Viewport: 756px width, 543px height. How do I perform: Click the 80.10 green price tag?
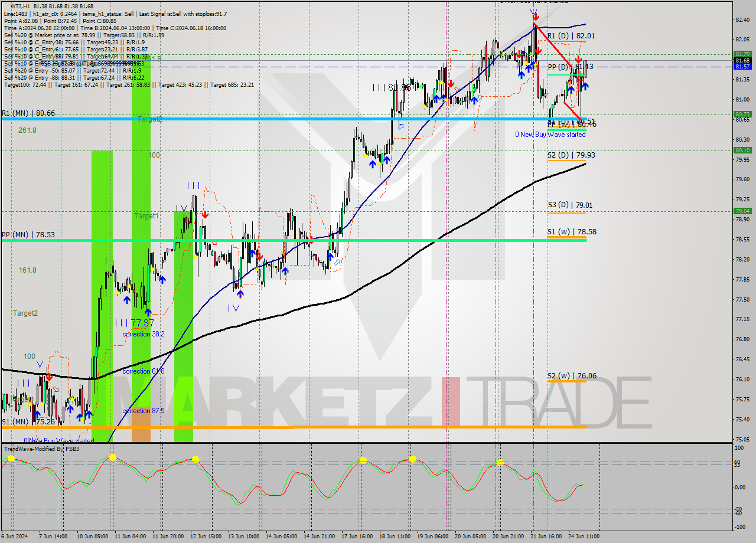(x=742, y=151)
